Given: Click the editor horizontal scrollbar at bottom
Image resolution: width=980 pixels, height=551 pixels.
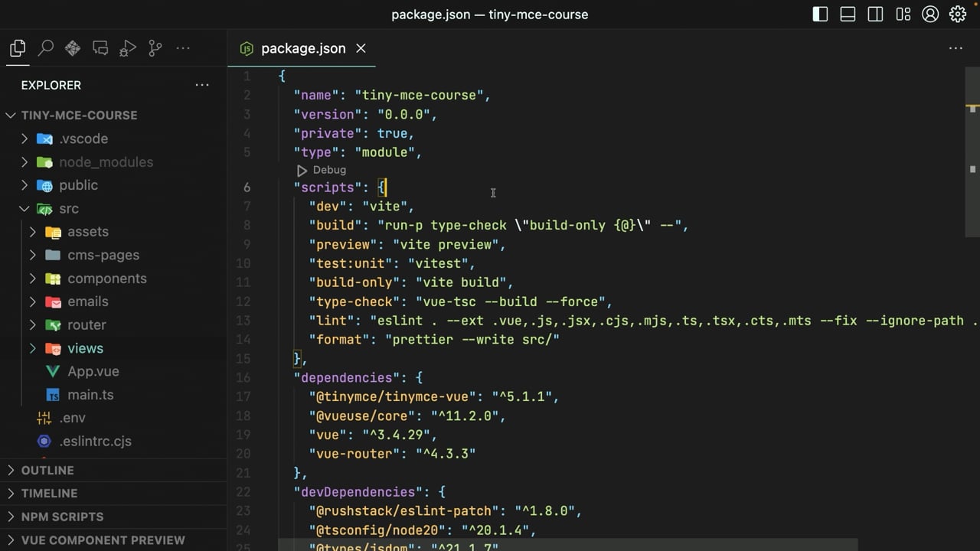Looking at the screenshot, I should point(567,545).
